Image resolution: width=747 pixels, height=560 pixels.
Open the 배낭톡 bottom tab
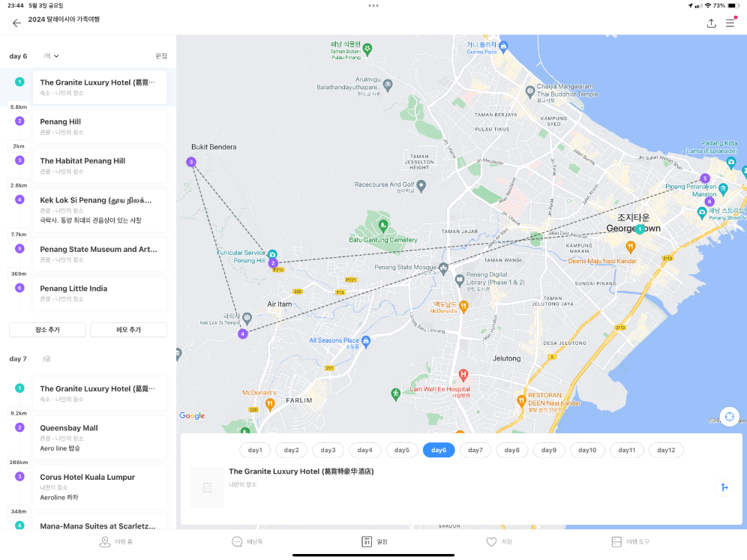pos(247,541)
